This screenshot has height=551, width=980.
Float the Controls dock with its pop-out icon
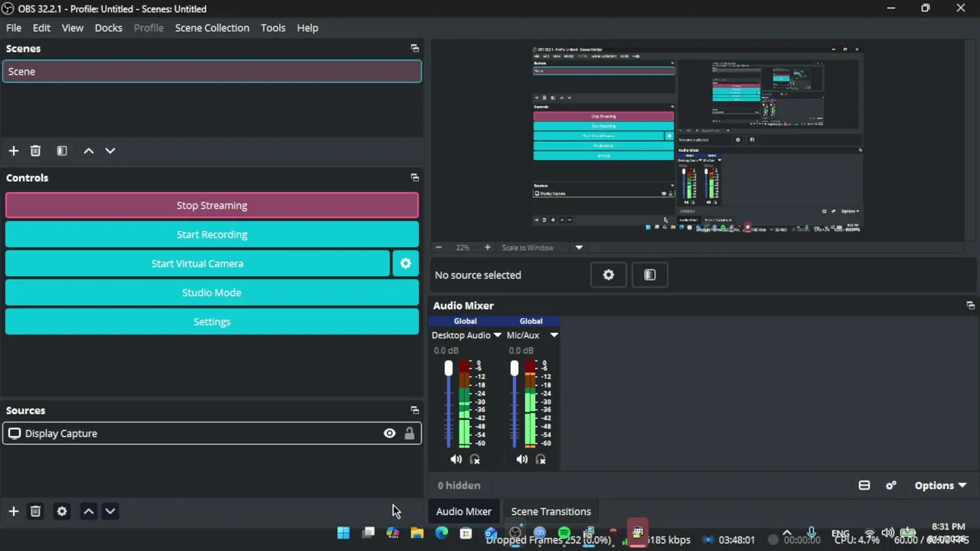pos(415,178)
